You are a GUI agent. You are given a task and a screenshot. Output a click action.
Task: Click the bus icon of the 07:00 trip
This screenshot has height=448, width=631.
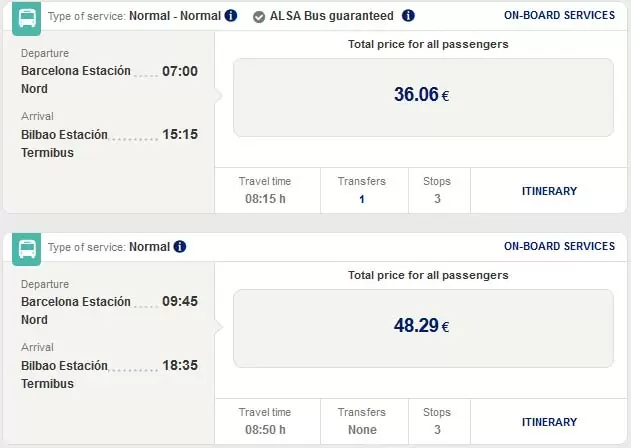click(27, 19)
